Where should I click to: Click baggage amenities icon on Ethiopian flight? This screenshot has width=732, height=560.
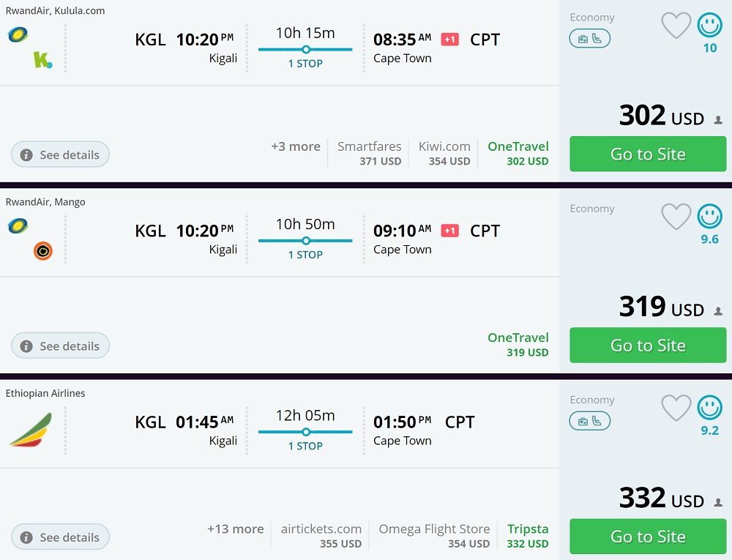[x=589, y=421]
